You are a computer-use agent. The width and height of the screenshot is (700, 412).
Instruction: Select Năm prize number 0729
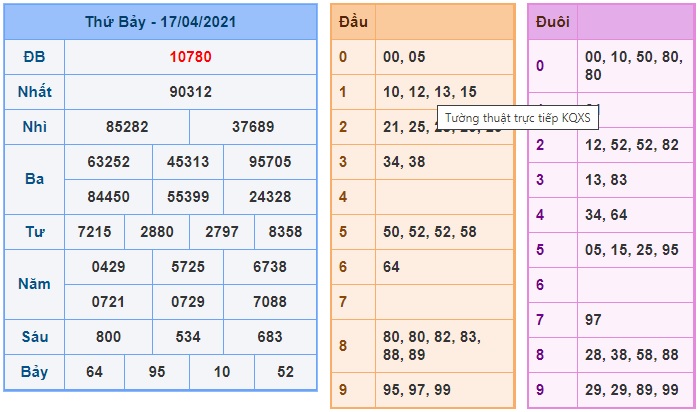point(188,302)
